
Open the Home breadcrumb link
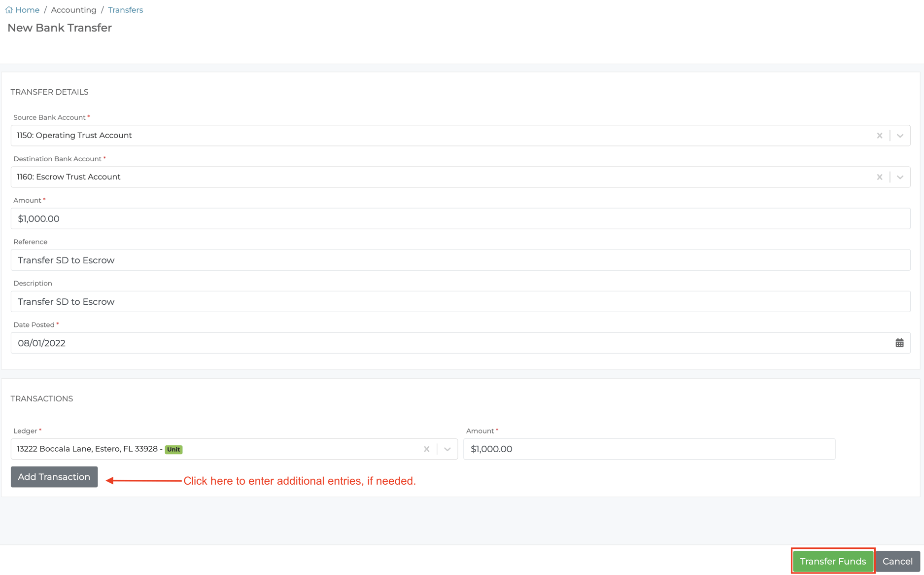(27, 10)
